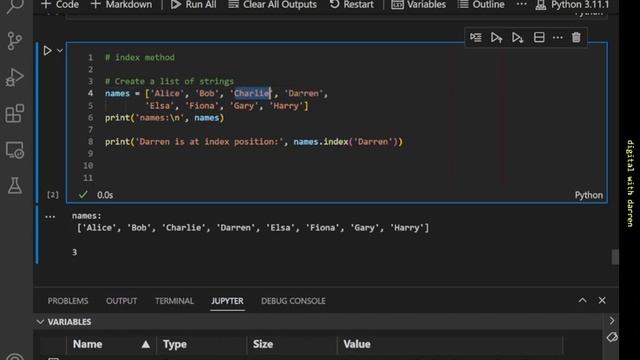Image resolution: width=640 pixels, height=360 pixels.
Task: Click the notebook vertical scrollbar thumb
Action: tap(615, 257)
